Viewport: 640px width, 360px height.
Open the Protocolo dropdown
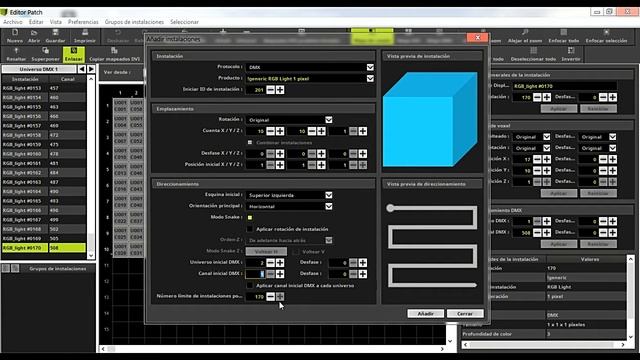370,67
